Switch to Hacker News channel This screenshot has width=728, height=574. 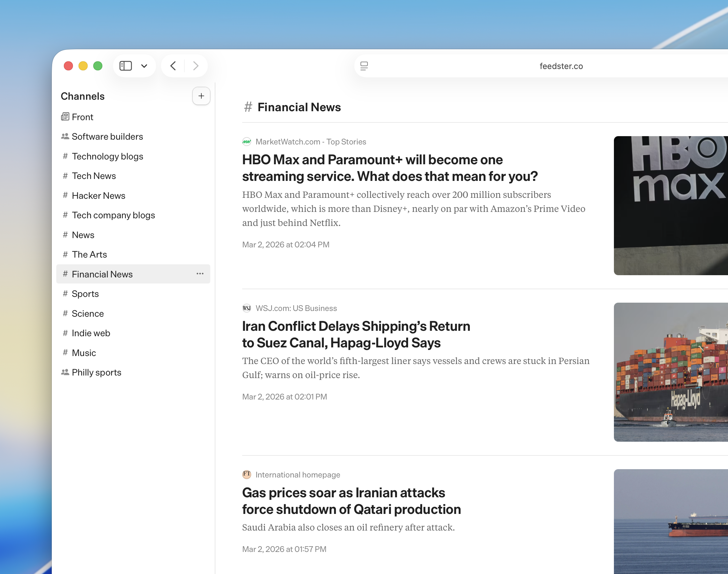point(98,196)
